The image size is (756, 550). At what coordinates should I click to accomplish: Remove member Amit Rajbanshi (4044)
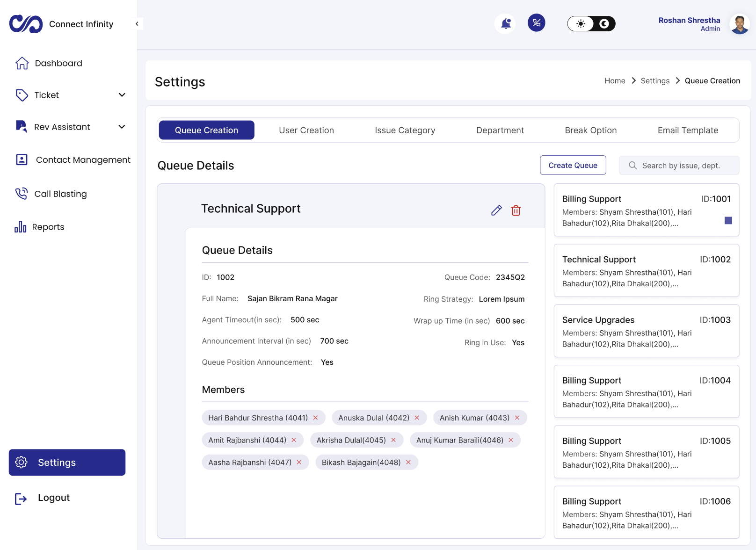click(294, 440)
